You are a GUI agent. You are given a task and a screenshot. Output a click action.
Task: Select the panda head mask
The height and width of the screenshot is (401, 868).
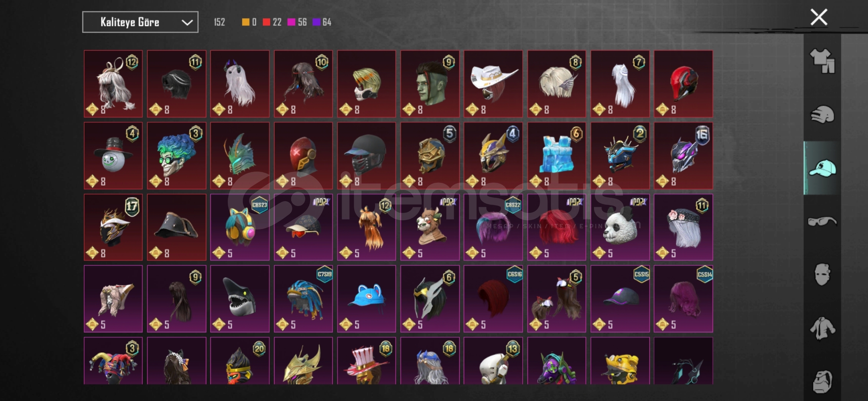(620, 227)
